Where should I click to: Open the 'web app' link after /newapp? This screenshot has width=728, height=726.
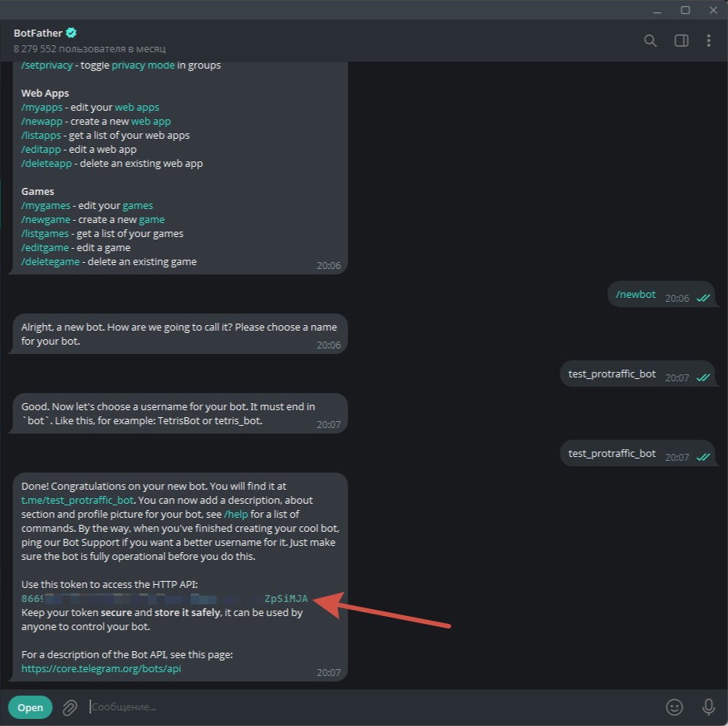coord(151,121)
